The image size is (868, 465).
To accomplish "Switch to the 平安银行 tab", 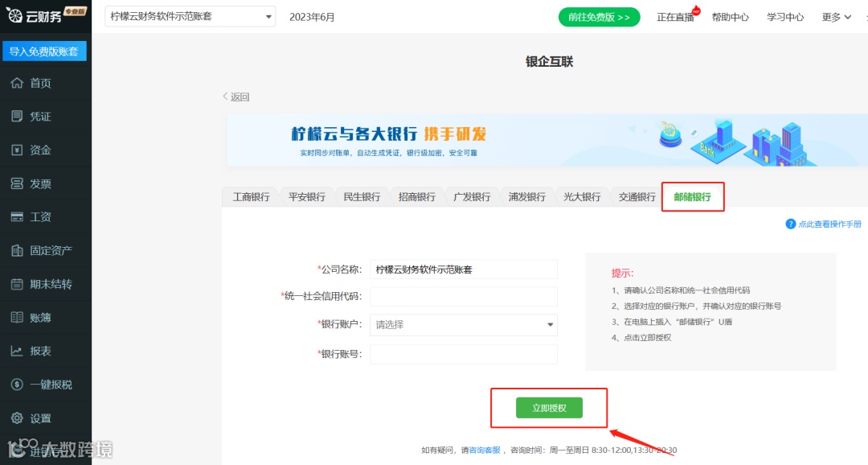I will (307, 197).
